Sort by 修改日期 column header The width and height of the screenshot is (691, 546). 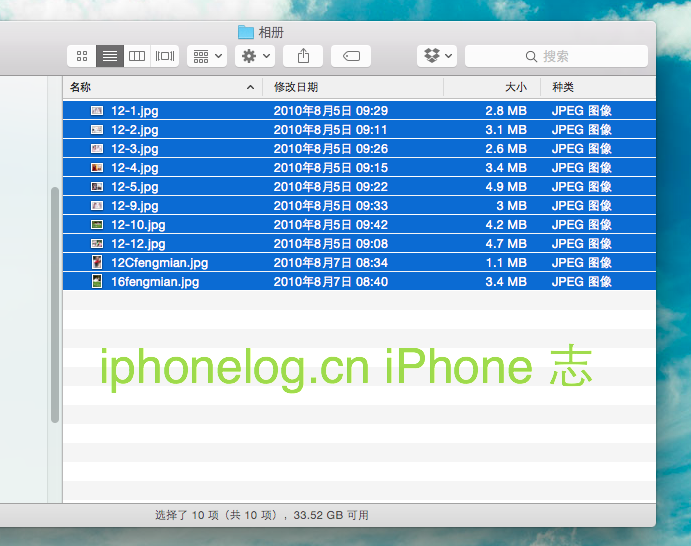point(353,87)
